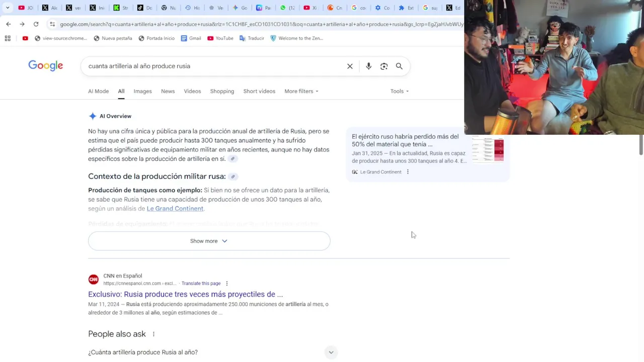Open the Tools dropdown
The image size is (644, 362).
tap(399, 91)
